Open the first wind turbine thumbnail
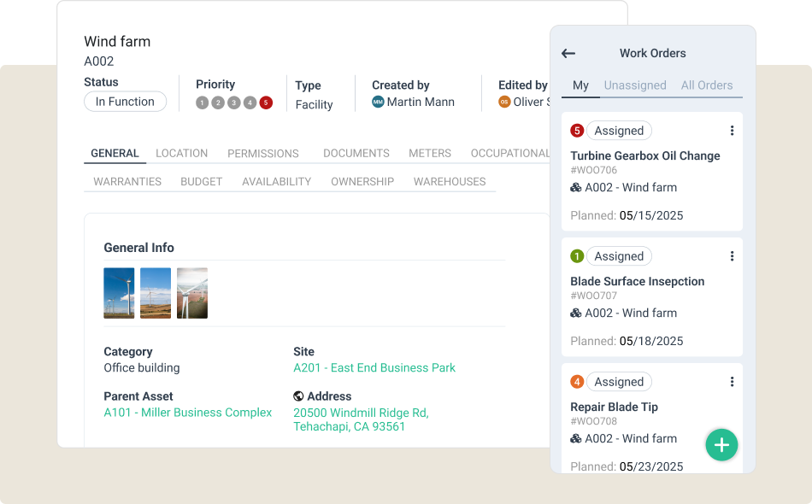Image resolution: width=812 pixels, height=504 pixels. [119, 293]
